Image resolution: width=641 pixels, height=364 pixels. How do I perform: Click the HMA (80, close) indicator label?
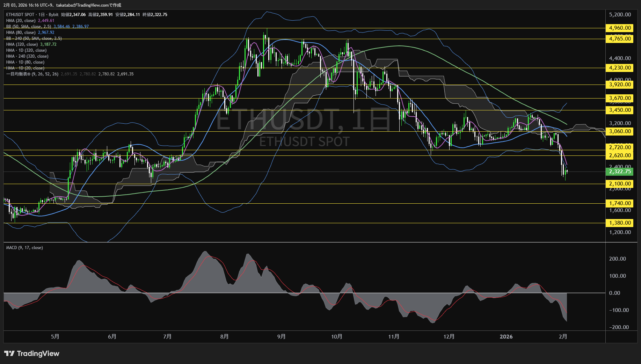point(21,32)
